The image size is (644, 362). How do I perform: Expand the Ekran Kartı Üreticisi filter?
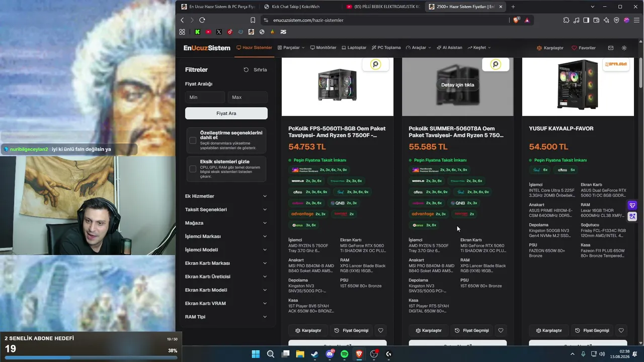pos(226,277)
